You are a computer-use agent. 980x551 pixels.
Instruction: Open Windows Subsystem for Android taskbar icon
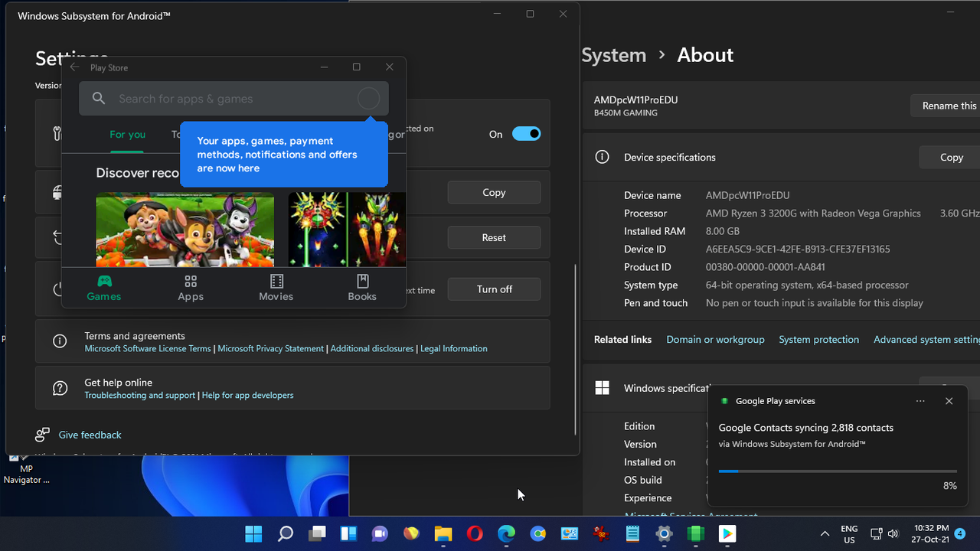[x=696, y=533]
